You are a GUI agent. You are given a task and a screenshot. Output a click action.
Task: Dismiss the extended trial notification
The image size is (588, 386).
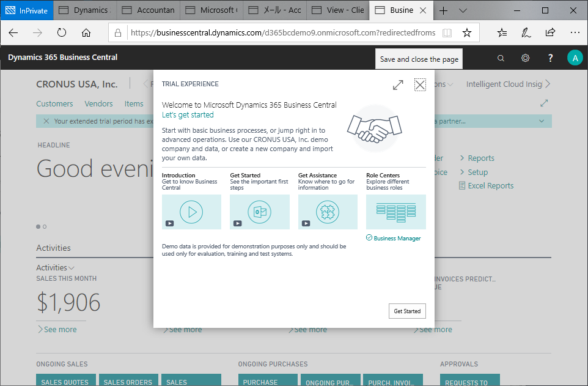[x=46, y=121]
